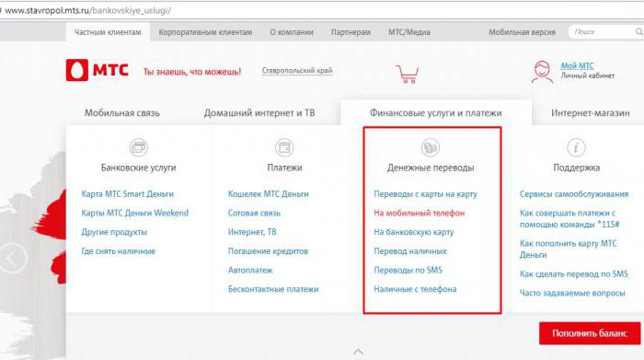Open Погашение кредитов link
644x360 pixels.
click(x=268, y=251)
